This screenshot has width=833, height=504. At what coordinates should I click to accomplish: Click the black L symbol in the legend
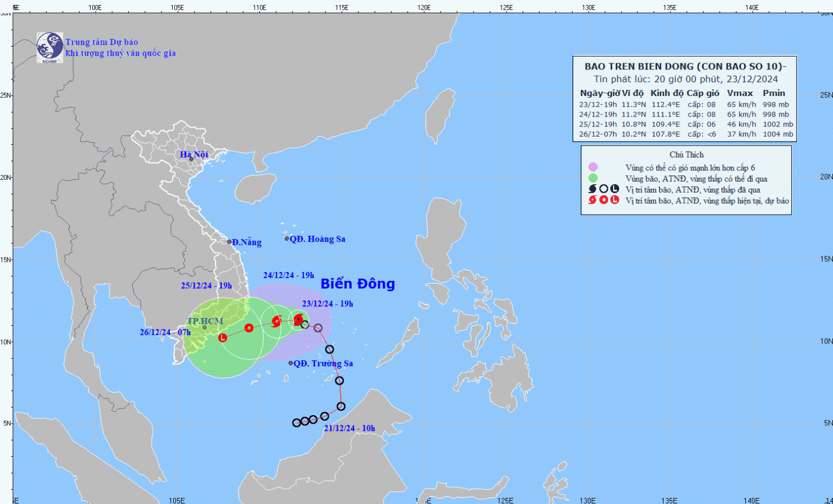(615, 189)
